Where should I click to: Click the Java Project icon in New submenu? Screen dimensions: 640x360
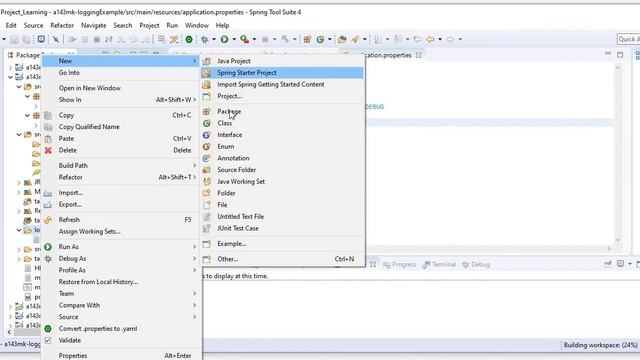coord(207,61)
